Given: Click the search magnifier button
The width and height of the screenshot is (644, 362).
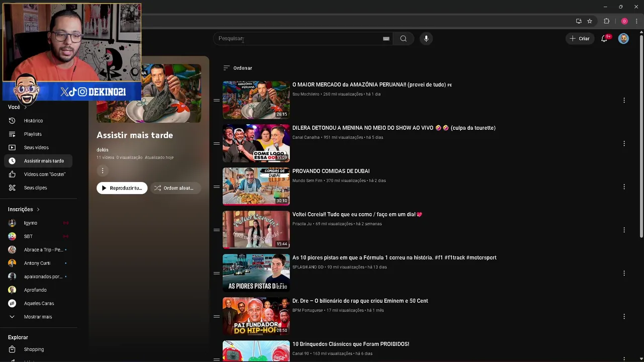Looking at the screenshot, I should click(403, 39).
